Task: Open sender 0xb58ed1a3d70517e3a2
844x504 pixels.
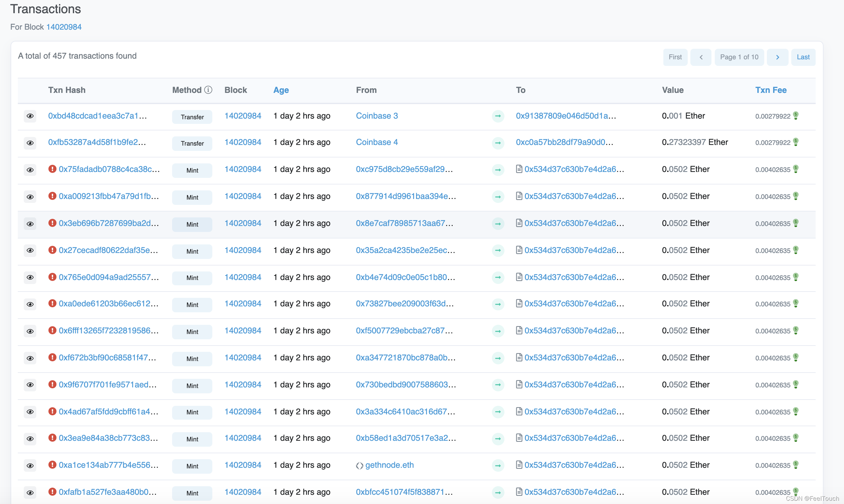Action: click(406, 438)
